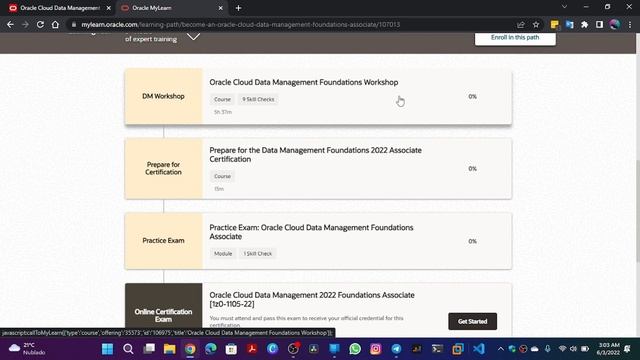Open the extensions puzzle icon
This screenshot has height=360, width=640.
[584, 24]
